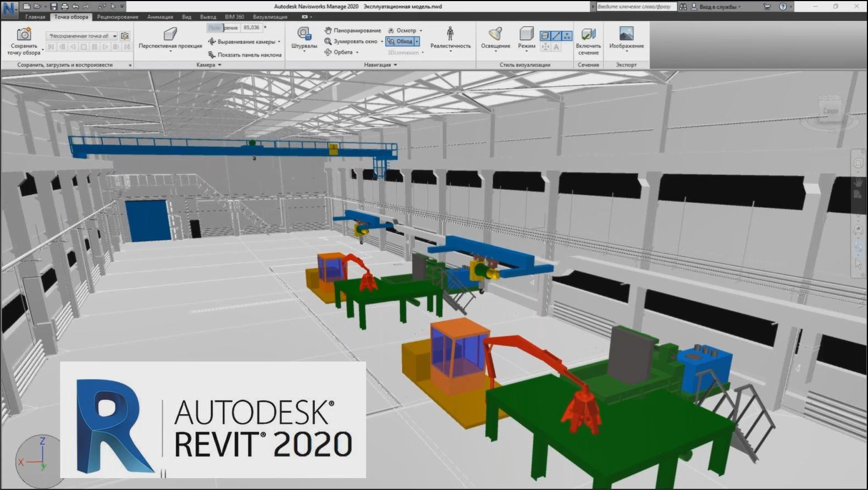Open the Главная ribbon tab

[x=35, y=17]
